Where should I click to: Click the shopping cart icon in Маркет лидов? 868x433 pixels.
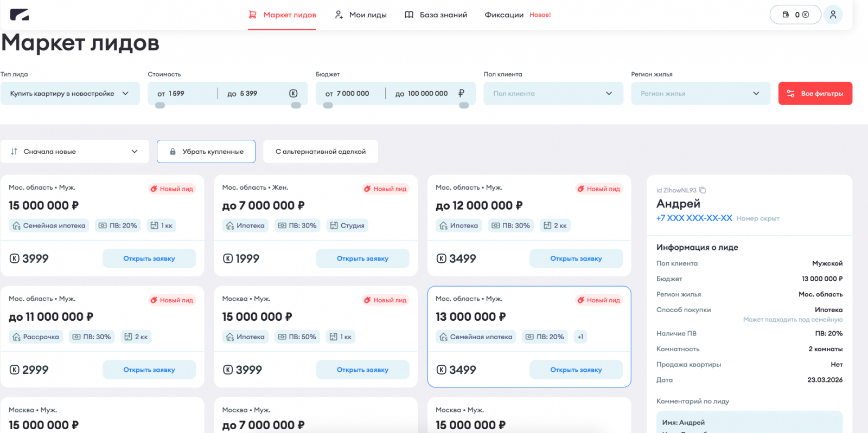(253, 15)
